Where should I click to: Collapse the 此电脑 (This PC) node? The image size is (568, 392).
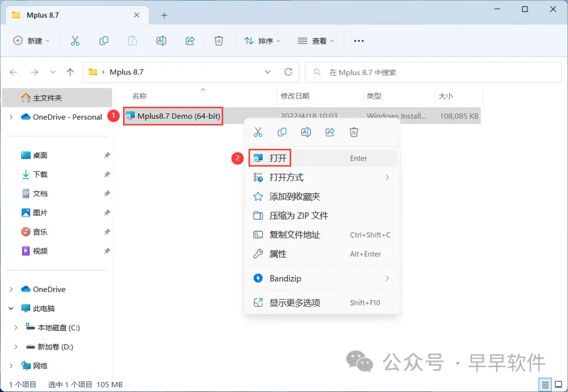(x=11, y=308)
